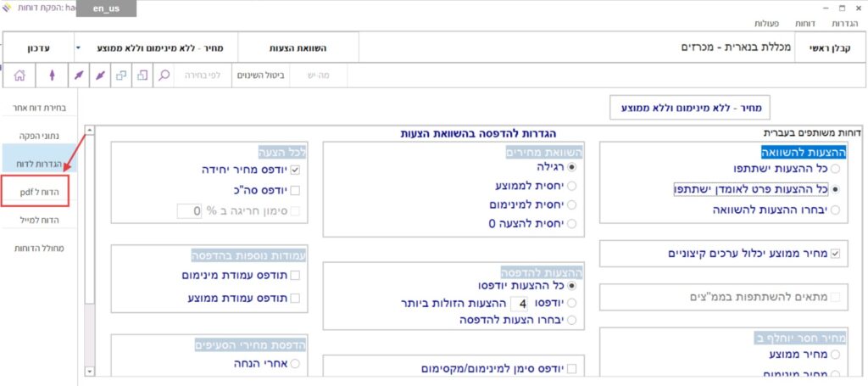
Task: Click the square-with-corner-box icon next to magnifier
Action: pyautogui.click(x=142, y=76)
